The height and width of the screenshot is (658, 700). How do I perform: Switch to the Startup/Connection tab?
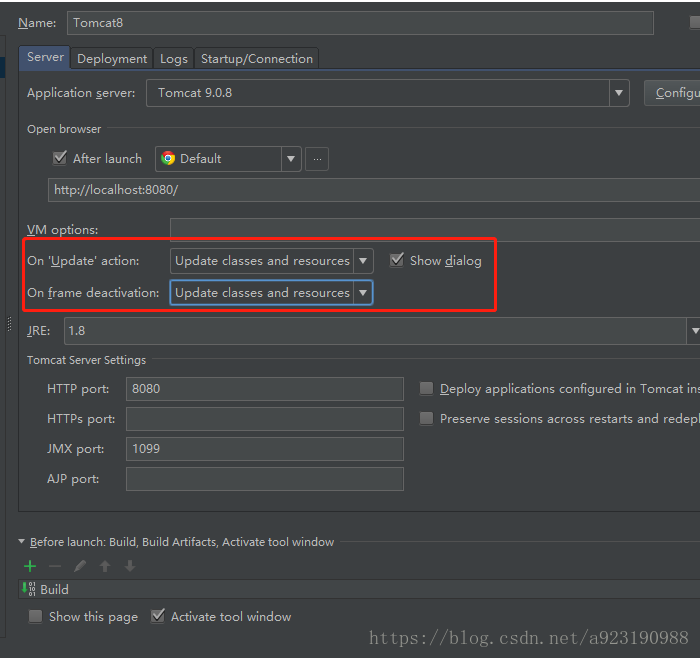point(257,58)
